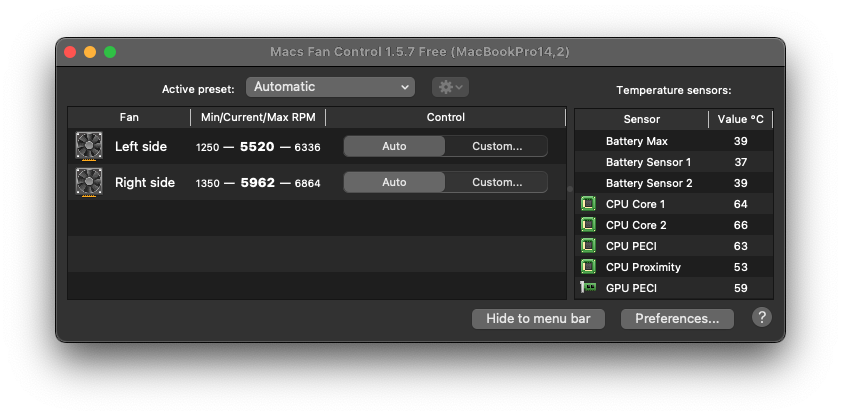This screenshot has height=416, width=841.
Task: Click the 1250 min RPM value
Action: point(207,147)
